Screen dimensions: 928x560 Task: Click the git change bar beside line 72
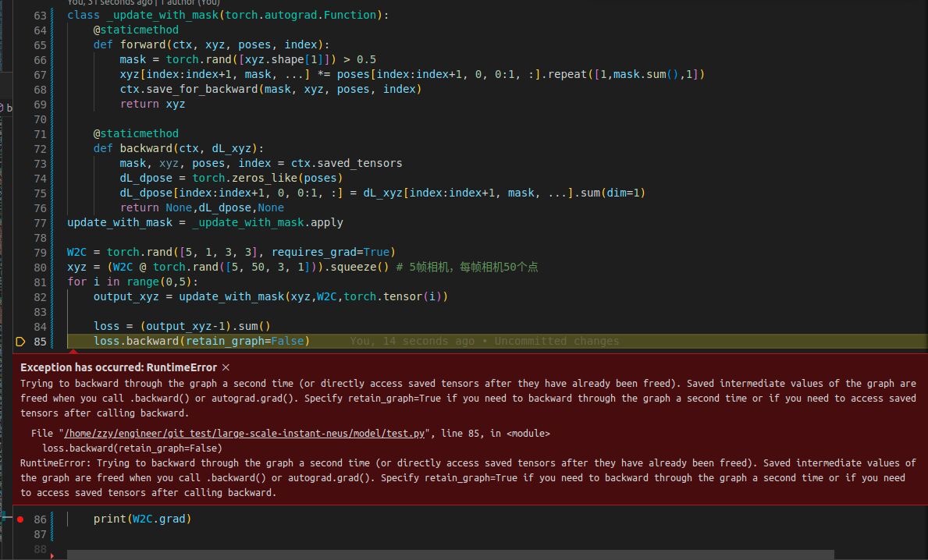pos(54,148)
